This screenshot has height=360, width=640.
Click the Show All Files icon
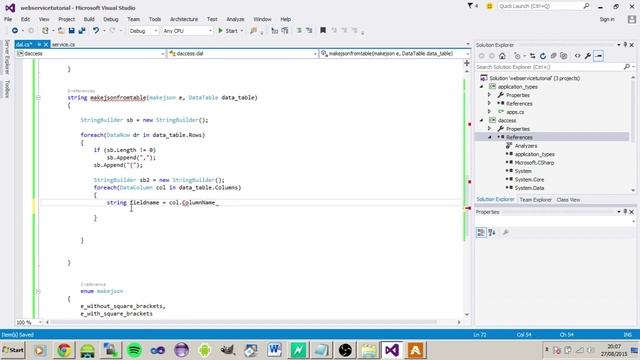564,56
